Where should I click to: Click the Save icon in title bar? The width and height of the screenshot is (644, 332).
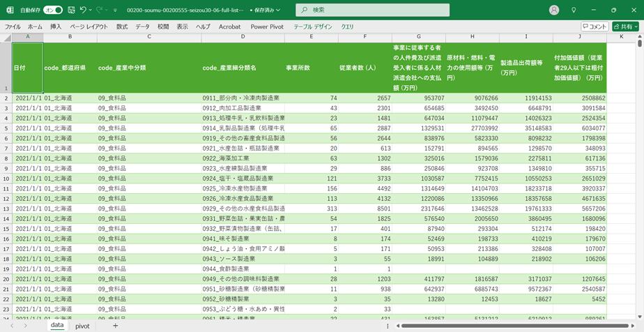(x=70, y=10)
